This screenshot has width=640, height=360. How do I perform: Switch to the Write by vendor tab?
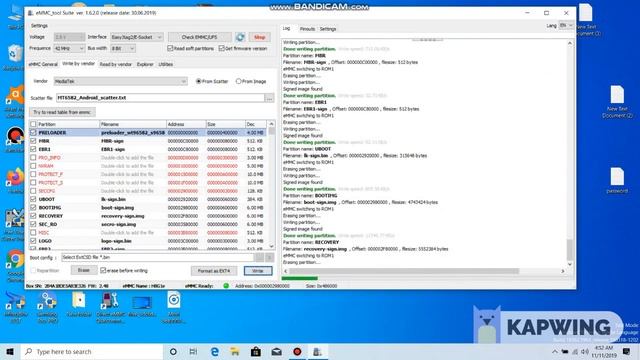click(78, 64)
